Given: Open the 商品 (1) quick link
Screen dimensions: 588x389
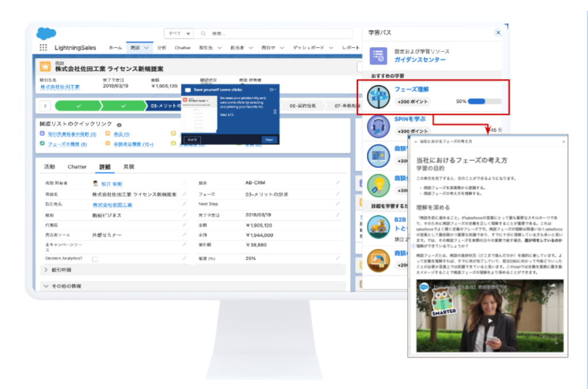Looking at the screenshot, I should point(121,134).
